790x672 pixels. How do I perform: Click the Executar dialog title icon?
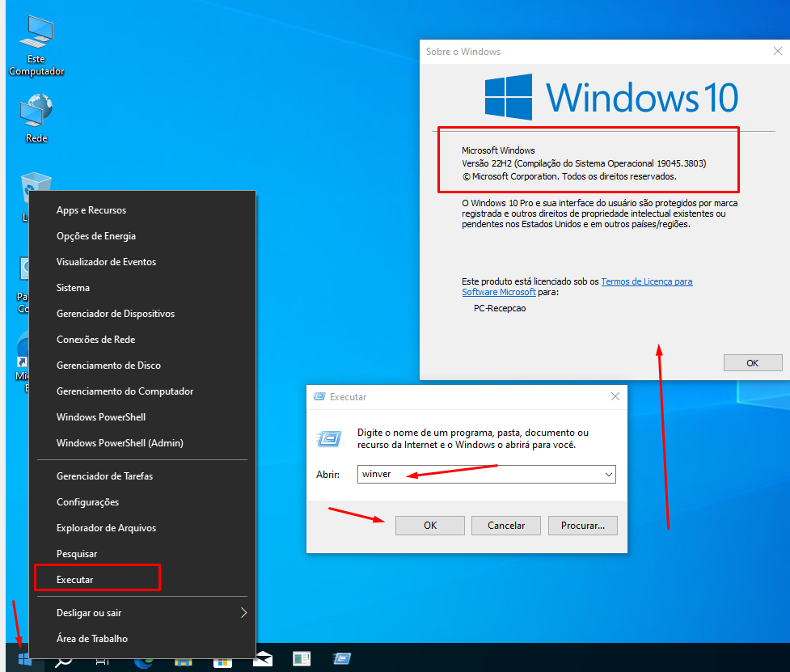click(319, 397)
